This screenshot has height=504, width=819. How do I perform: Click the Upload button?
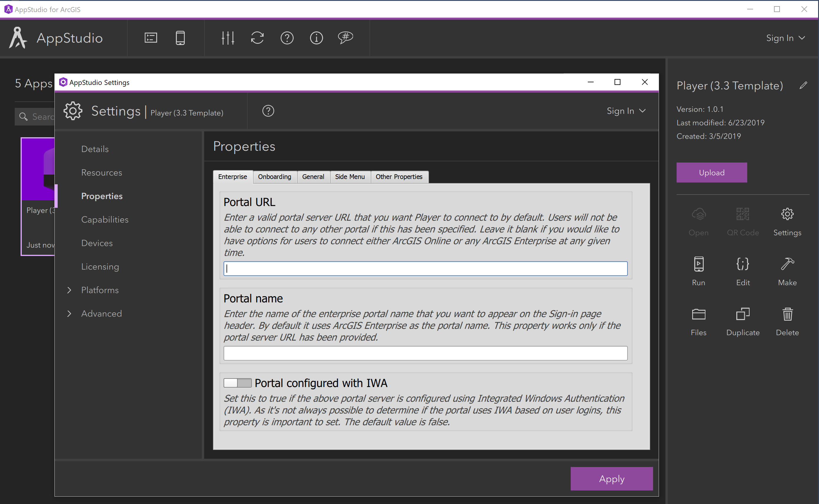click(x=711, y=173)
